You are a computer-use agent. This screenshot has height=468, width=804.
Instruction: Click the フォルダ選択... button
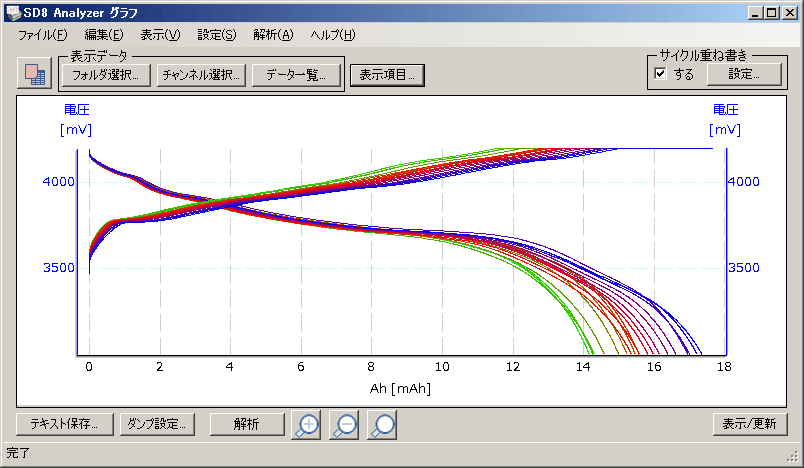tap(105, 75)
